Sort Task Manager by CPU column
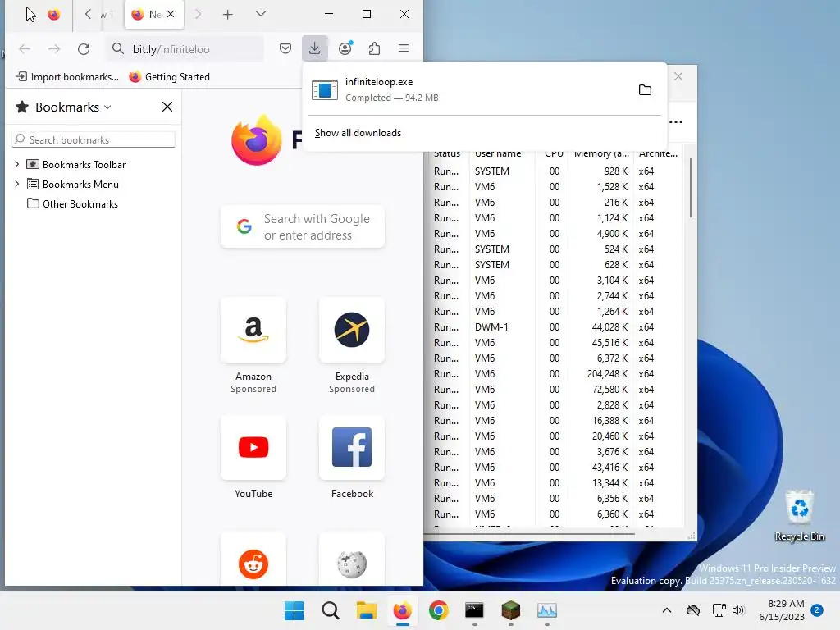This screenshot has height=630, width=840. 554,153
